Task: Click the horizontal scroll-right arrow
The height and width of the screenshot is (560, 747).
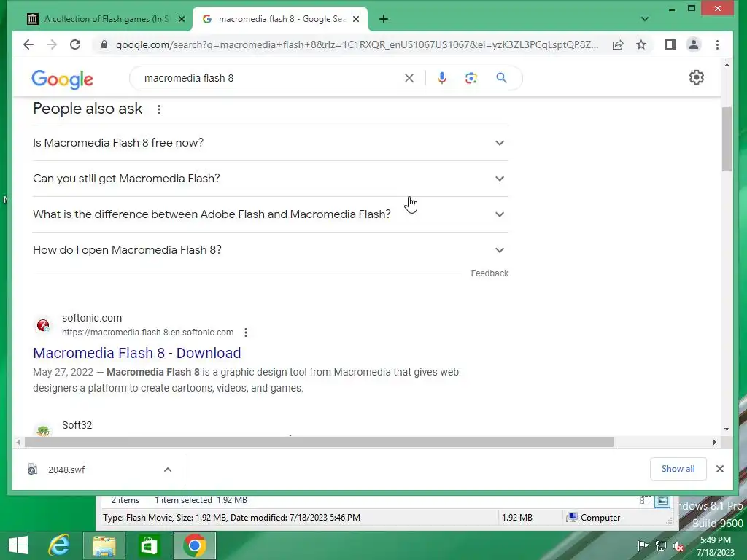Action: click(714, 443)
